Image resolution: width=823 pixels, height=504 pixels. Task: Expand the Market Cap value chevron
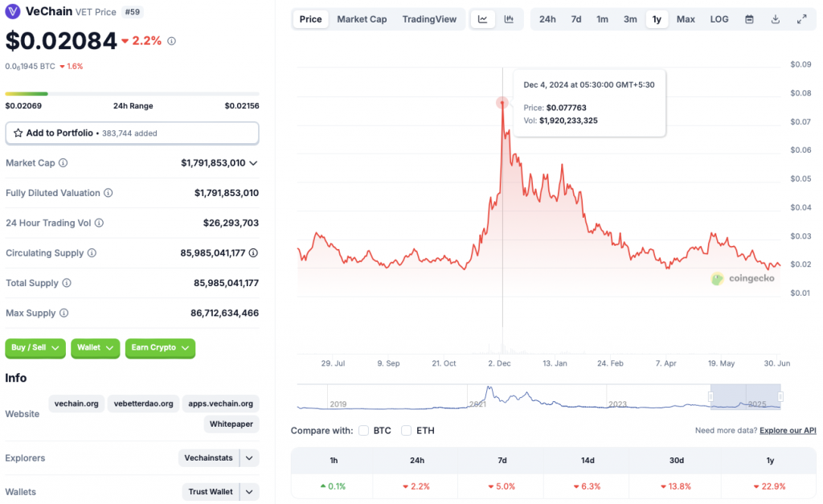253,163
